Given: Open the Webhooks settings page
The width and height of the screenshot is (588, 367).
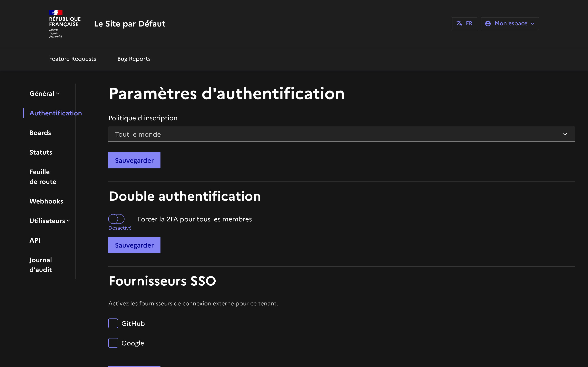Looking at the screenshot, I should click(x=46, y=201).
